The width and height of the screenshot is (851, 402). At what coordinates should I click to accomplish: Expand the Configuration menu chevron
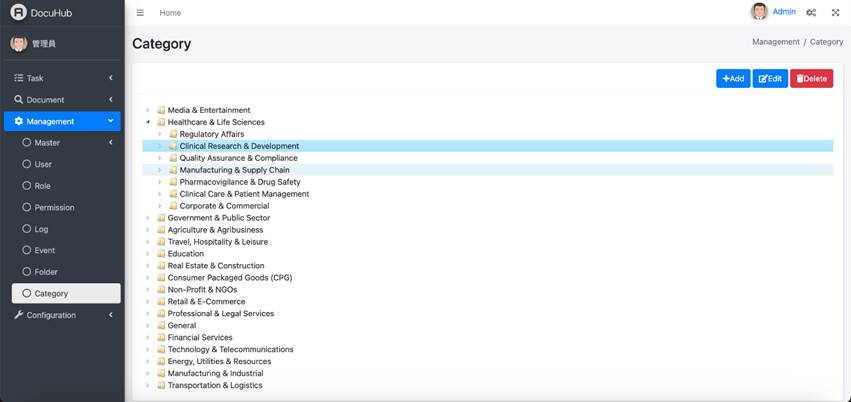[x=111, y=315]
